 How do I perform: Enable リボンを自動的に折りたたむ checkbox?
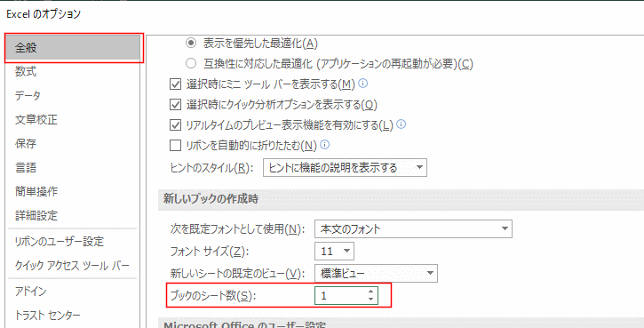pos(175,145)
